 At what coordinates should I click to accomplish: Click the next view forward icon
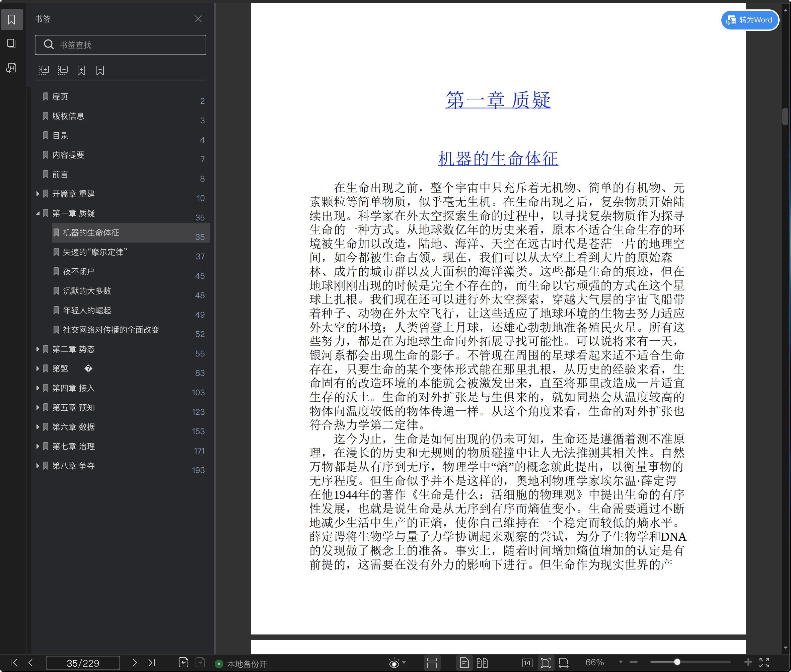200,663
